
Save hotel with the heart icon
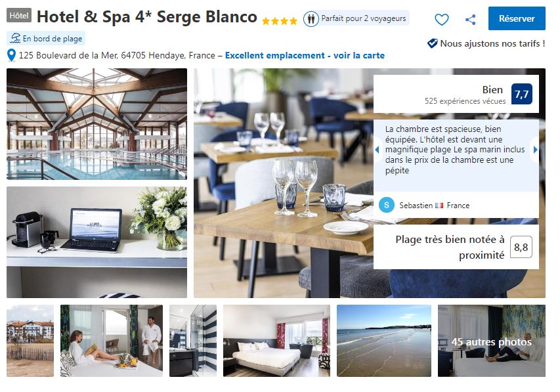point(441,19)
